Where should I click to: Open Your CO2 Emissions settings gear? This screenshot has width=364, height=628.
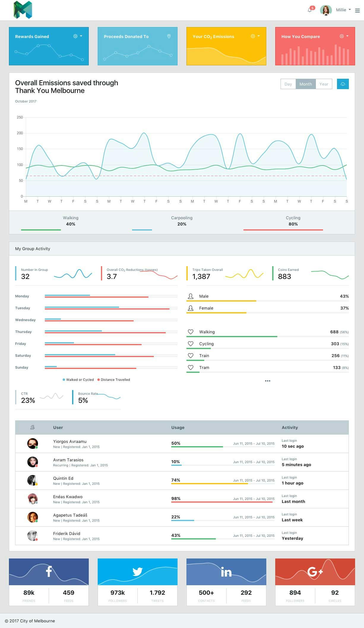tap(253, 36)
